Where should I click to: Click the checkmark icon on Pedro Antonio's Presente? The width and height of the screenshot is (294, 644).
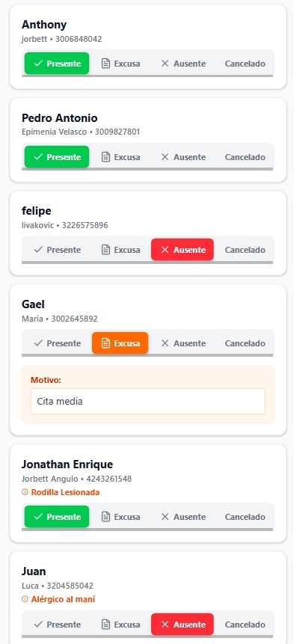38,157
